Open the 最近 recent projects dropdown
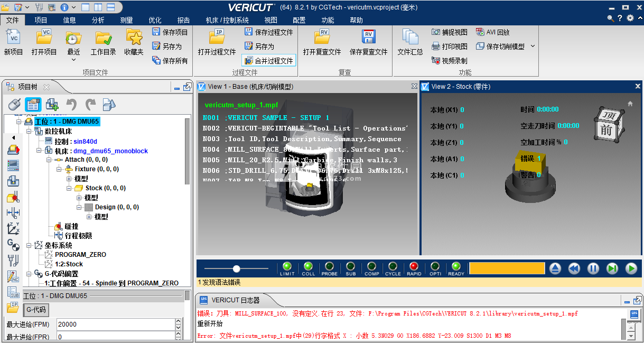 pyautogui.click(x=73, y=59)
